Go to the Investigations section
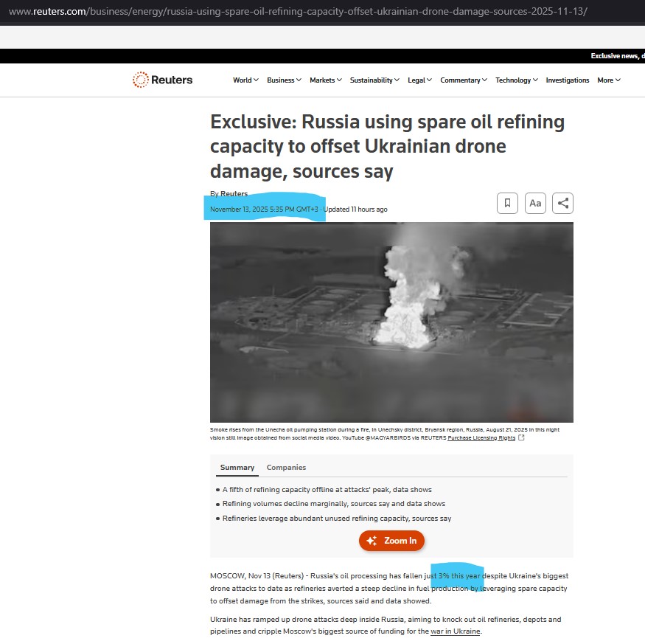The image size is (645, 644). coord(568,80)
